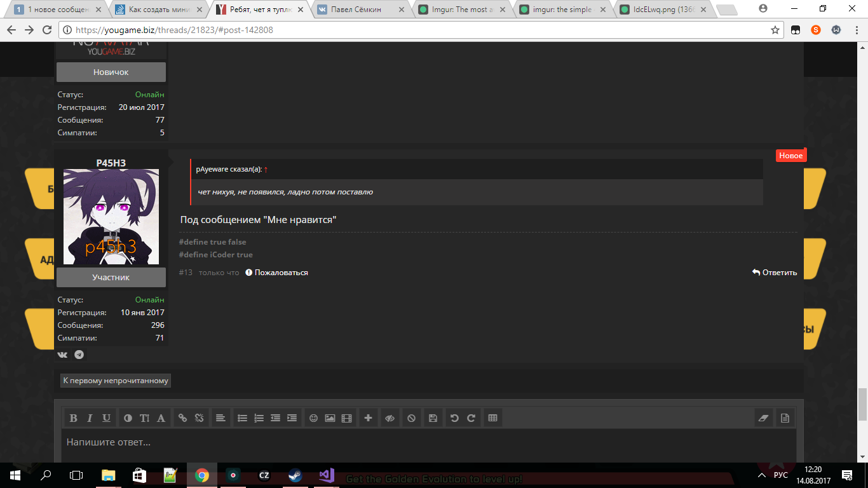This screenshot has height=488, width=868.
Task: Report the post via "Пожаловаться"
Action: point(276,273)
